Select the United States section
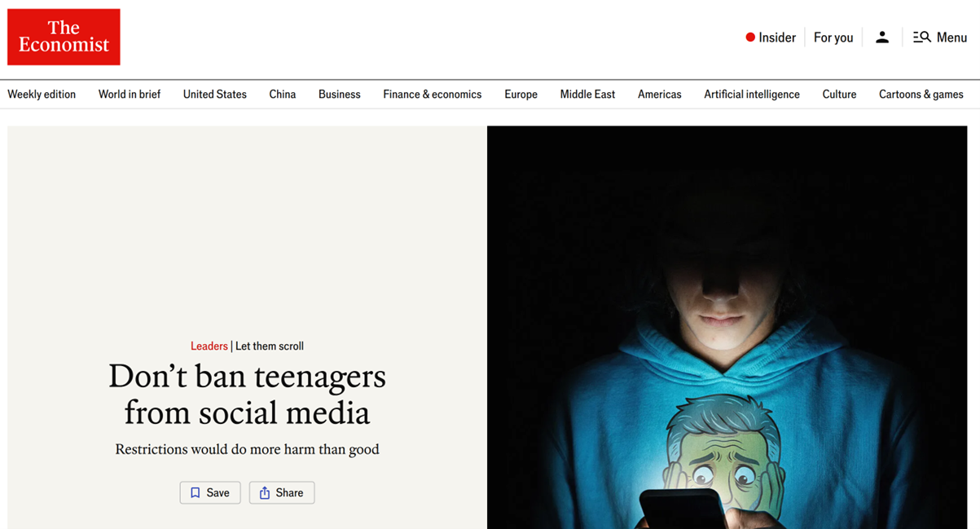 (x=215, y=95)
